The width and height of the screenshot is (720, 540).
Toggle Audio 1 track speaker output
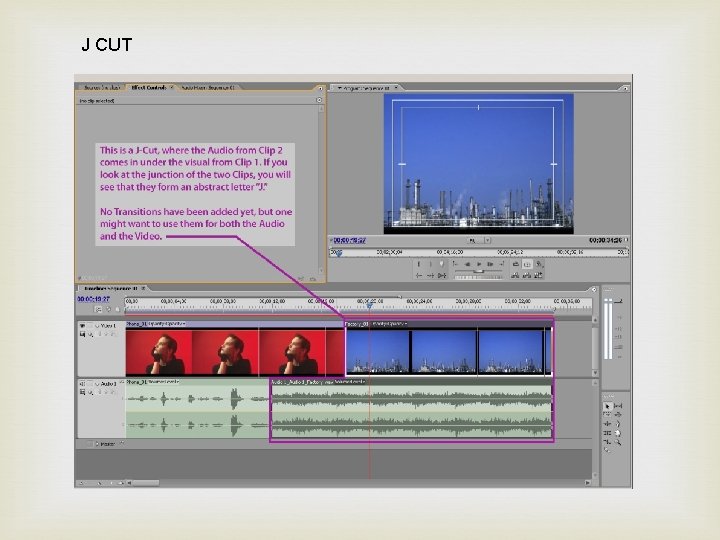pos(82,384)
